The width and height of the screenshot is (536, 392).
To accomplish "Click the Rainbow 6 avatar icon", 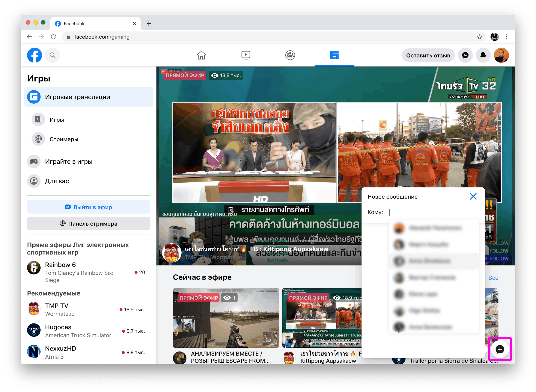I will tap(34, 268).
